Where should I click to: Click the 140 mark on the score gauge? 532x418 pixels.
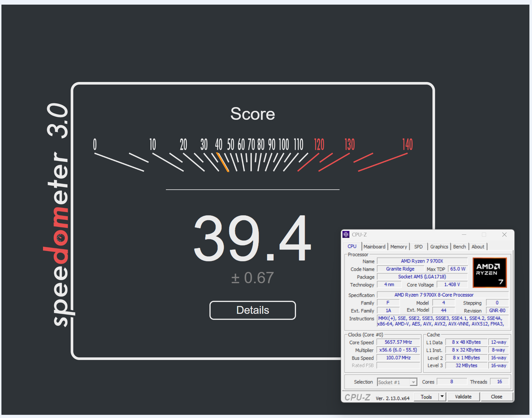point(408,144)
